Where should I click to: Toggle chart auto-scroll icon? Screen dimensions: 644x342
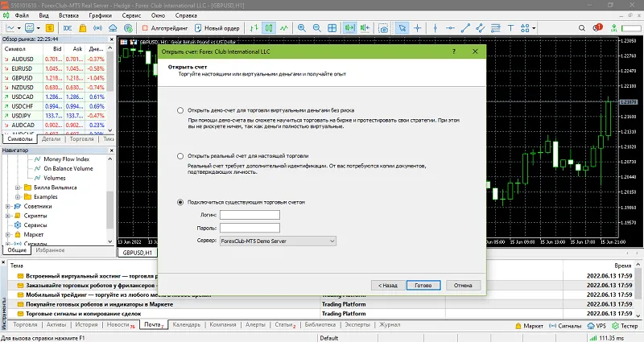[x=349, y=28]
